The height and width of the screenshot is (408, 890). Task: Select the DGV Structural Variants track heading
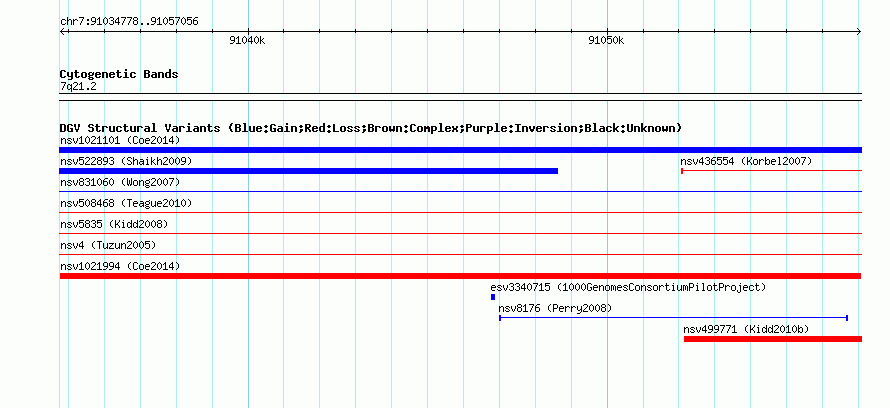point(371,128)
